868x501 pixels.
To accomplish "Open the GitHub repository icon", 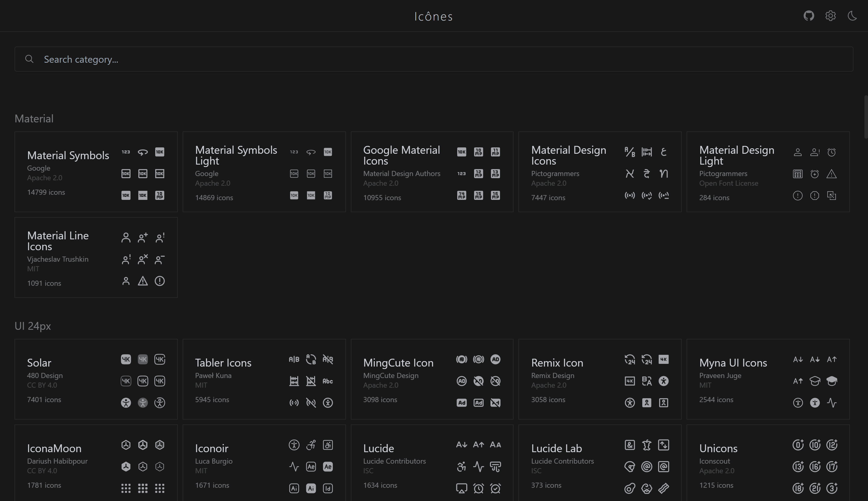I will (x=809, y=15).
